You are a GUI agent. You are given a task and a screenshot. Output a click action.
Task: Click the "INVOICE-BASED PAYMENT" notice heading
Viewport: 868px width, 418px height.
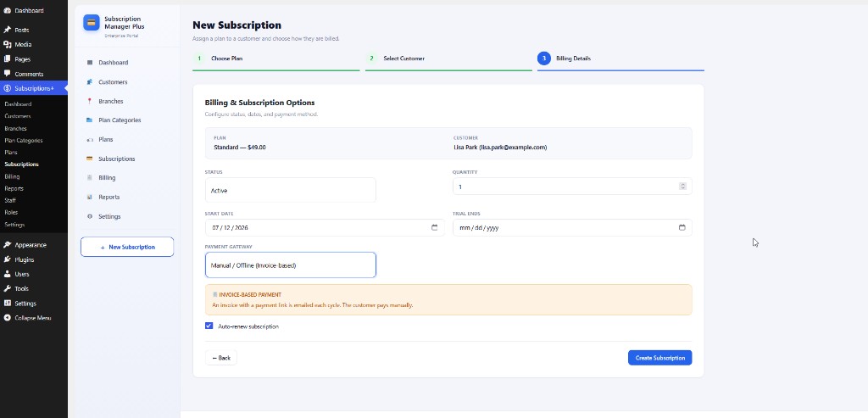click(250, 295)
